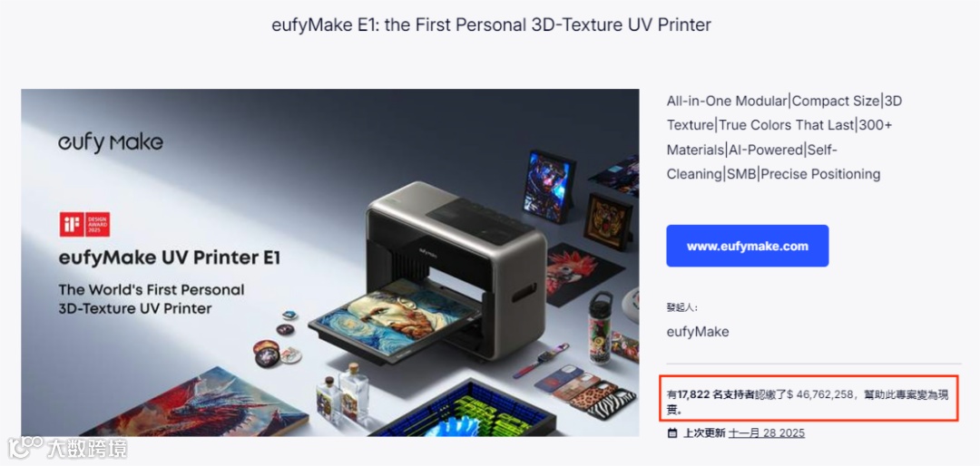
Task: Click the eufyMake UV Printer E1 banner heading
Action: coord(169,258)
